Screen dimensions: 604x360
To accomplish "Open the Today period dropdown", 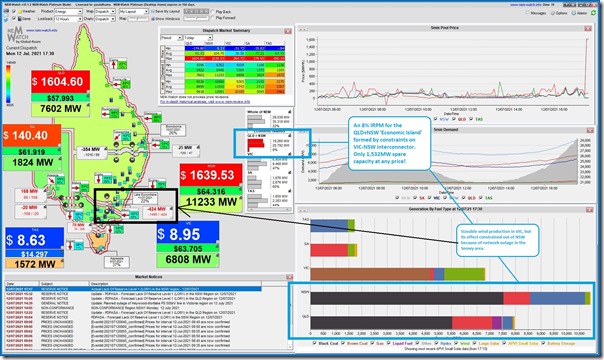I will tap(198, 38).
